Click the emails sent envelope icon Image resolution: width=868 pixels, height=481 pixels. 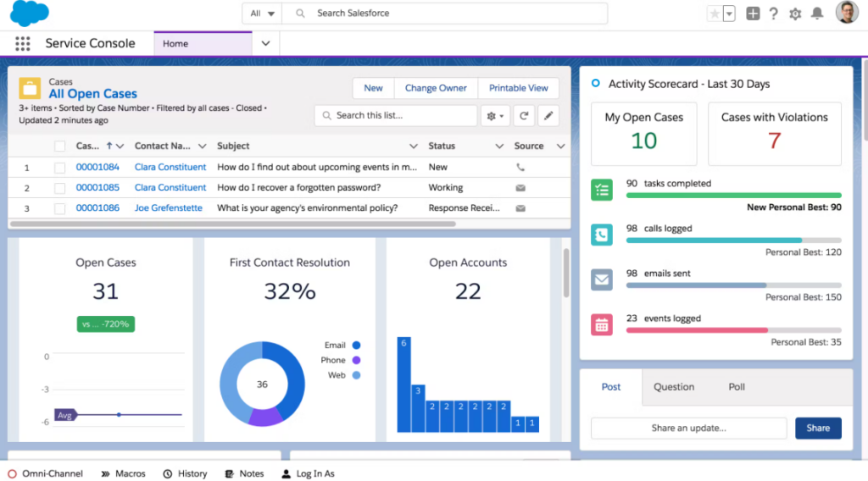[x=602, y=279]
